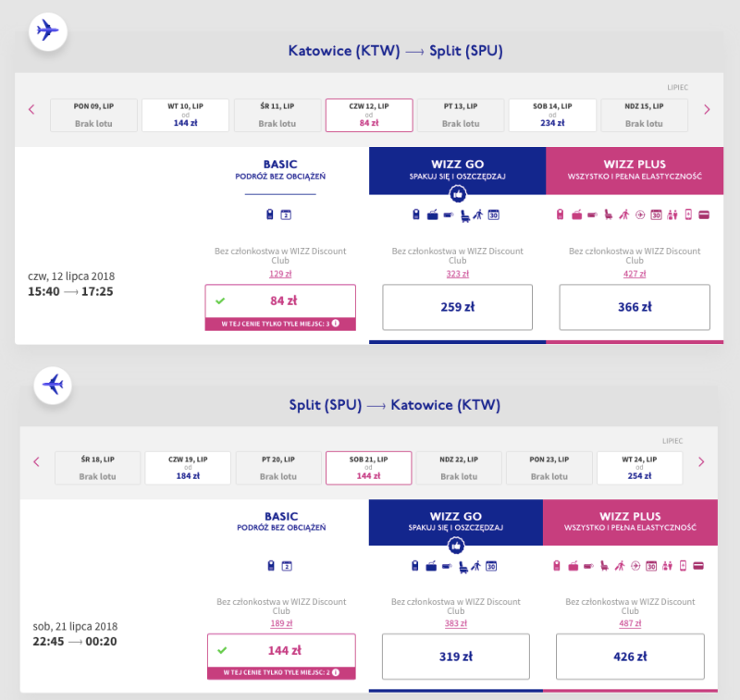Viewport: 740px width, 700px height.
Task: Select outbound date PON 09, LIP tab
Action: [x=93, y=115]
